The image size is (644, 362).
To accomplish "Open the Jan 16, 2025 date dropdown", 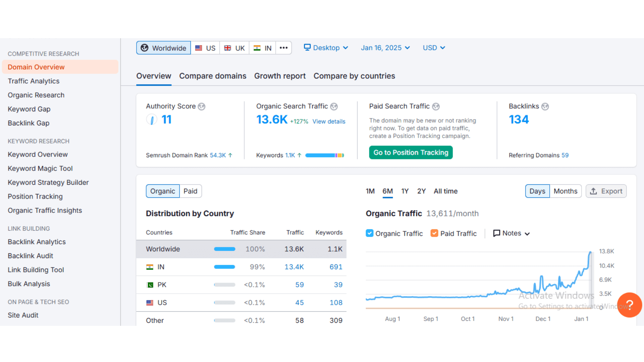I will coord(385,48).
